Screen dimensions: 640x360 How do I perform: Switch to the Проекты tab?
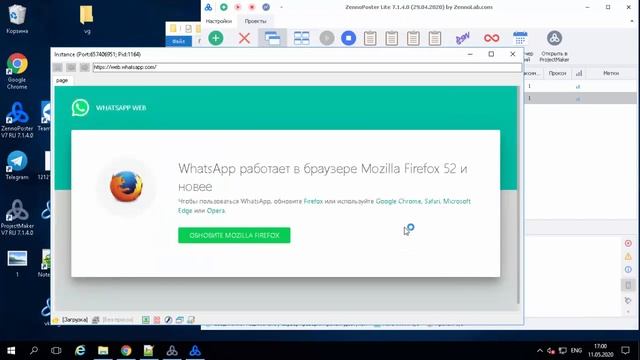(256, 21)
